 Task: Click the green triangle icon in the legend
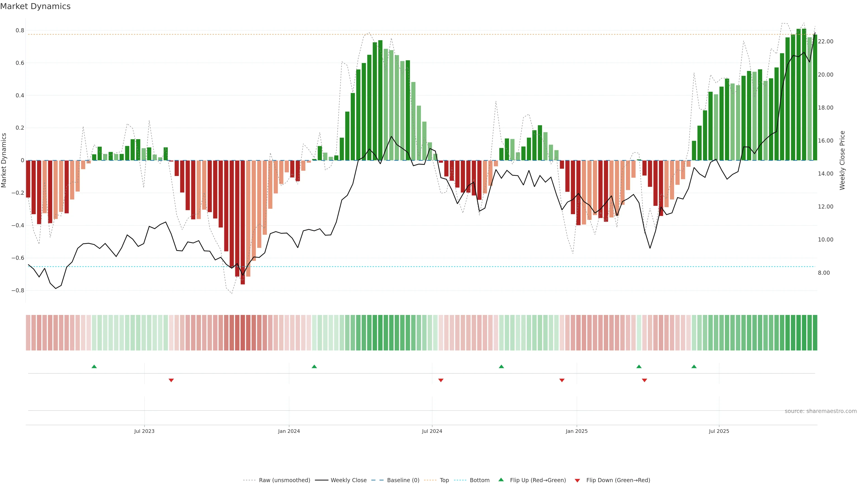[501, 480]
